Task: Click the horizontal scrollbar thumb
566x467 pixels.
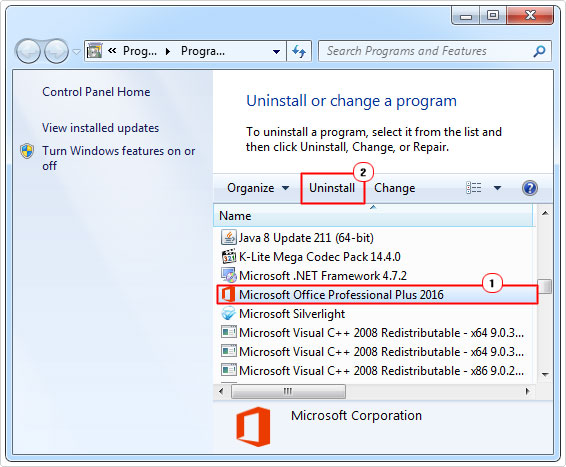Action: click(288, 392)
